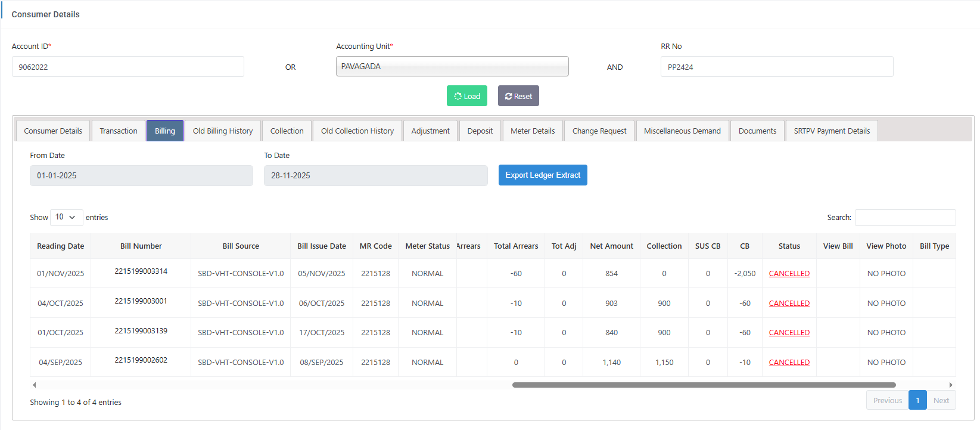Open CANCELLED link for 01/NOV/2025 reading

point(789,274)
